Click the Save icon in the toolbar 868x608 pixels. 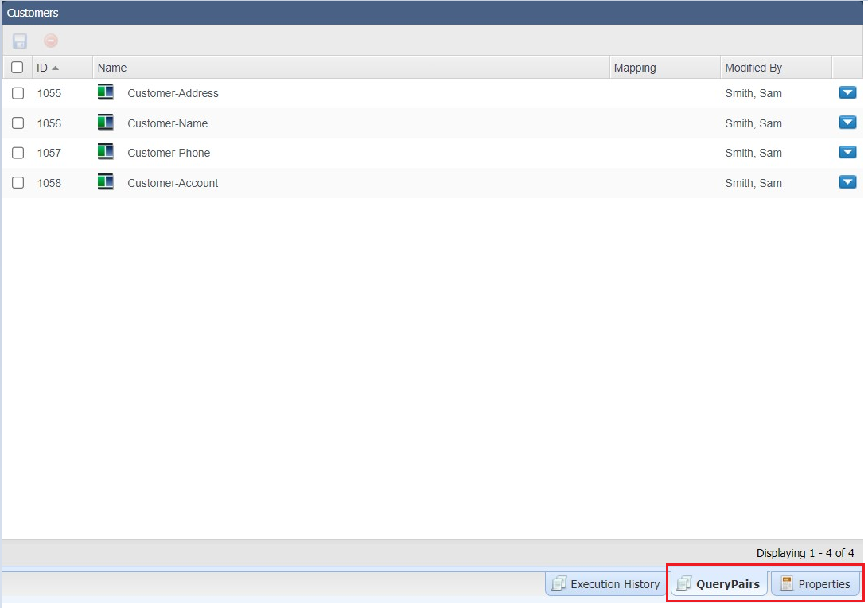point(20,41)
